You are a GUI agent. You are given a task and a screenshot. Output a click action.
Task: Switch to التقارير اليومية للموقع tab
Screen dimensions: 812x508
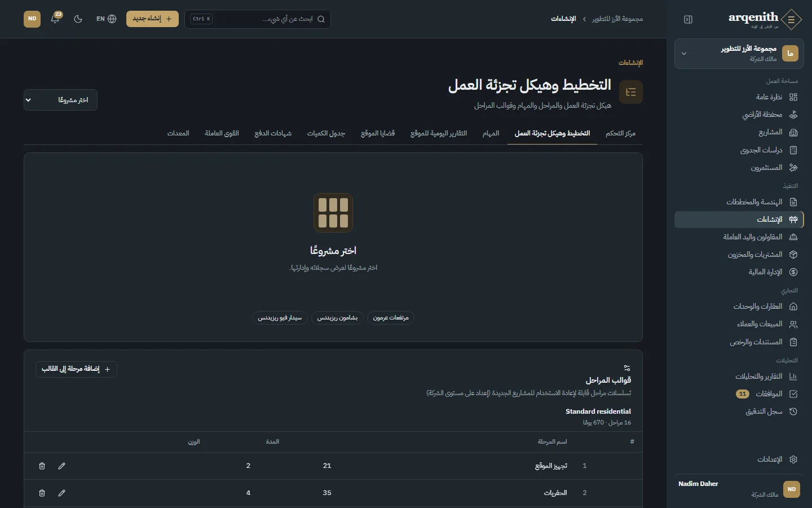439,133
